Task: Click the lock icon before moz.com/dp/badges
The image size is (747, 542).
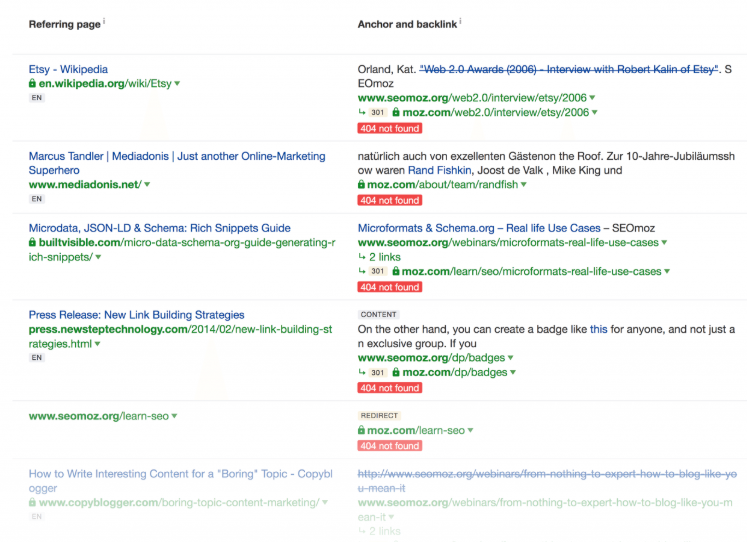Action: click(x=396, y=372)
